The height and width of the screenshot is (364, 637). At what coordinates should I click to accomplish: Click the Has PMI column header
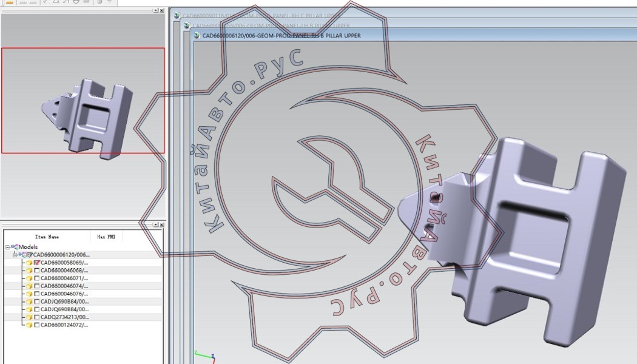(106, 237)
